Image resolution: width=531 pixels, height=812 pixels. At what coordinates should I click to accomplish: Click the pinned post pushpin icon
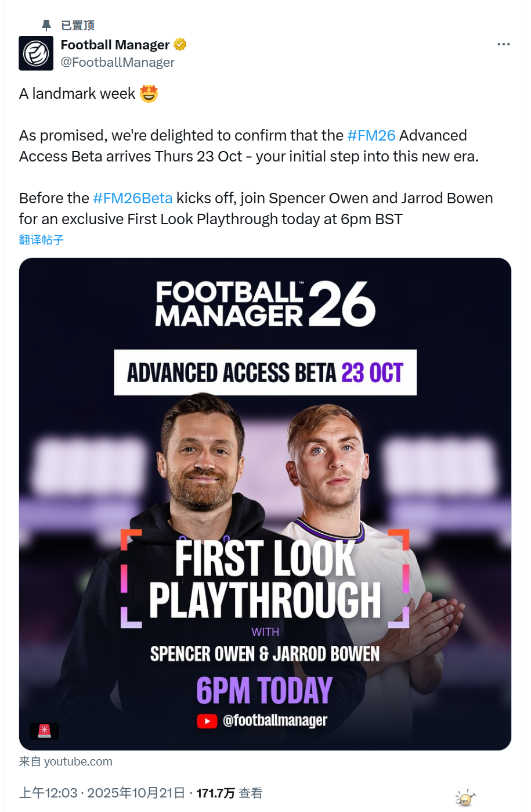coord(46,25)
